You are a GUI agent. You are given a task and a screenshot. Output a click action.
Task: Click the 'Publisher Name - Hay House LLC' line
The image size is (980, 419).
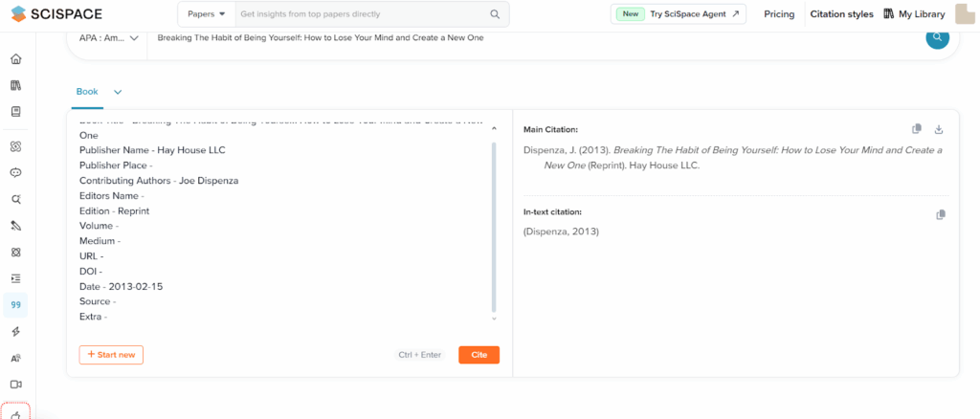tap(152, 150)
